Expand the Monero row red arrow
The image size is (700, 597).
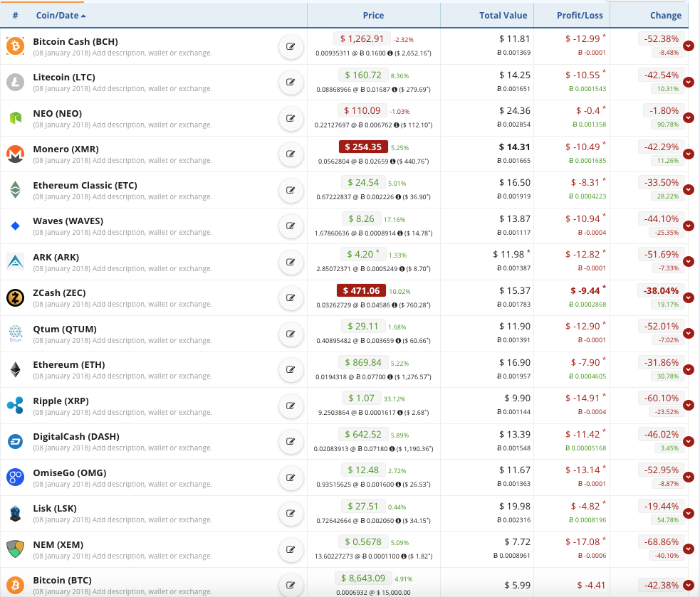click(689, 154)
